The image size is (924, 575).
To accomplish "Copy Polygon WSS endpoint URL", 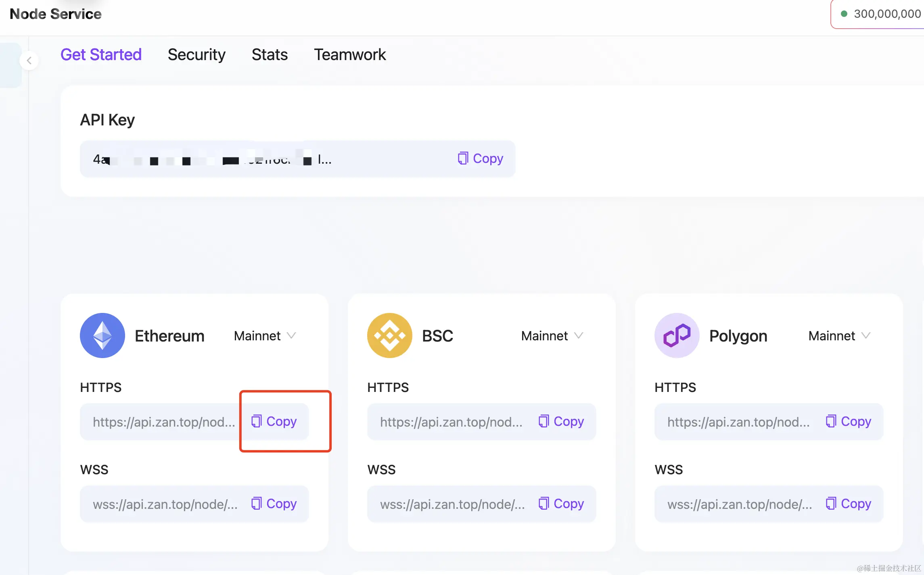I will (x=849, y=504).
